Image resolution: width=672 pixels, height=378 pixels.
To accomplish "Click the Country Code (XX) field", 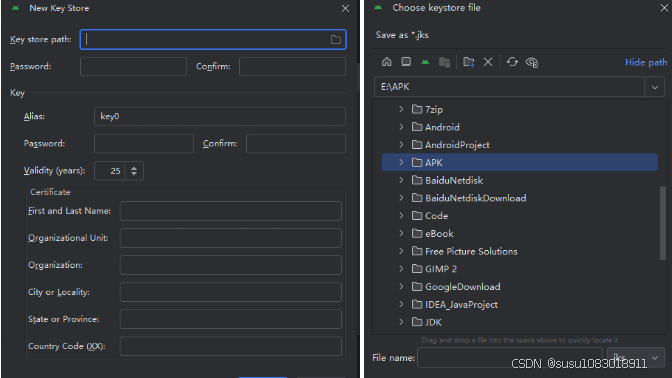I will pos(231,346).
